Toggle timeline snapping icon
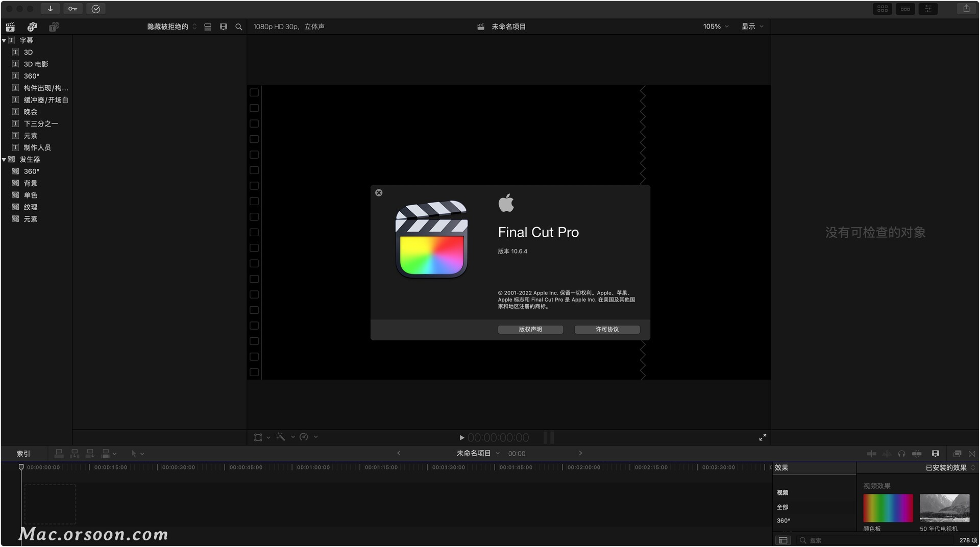The image size is (980, 547). click(x=917, y=454)
